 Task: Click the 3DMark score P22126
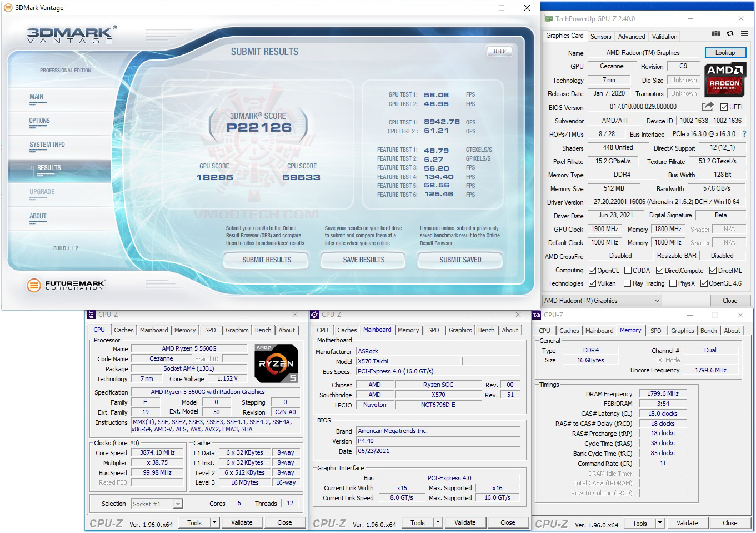click(259, 127)
